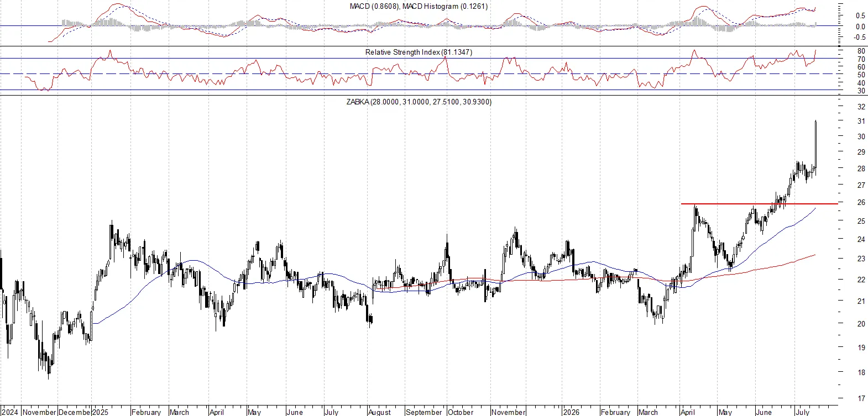Click the price level 20 on right axis

tap(861, 324)
